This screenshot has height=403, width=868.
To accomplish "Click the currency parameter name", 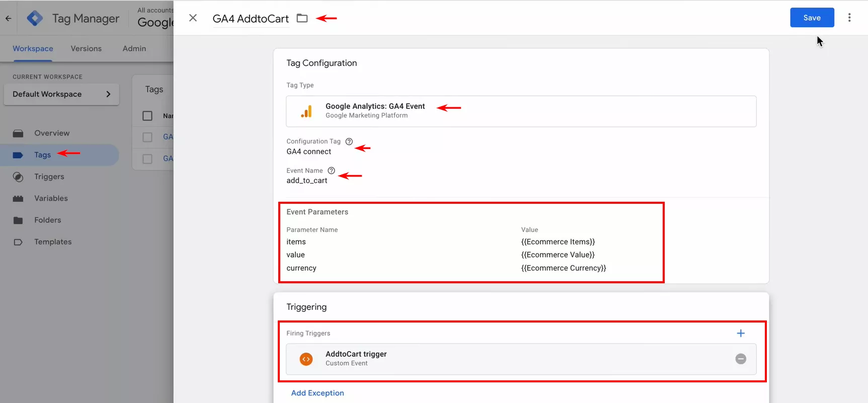I will point(301,268).
